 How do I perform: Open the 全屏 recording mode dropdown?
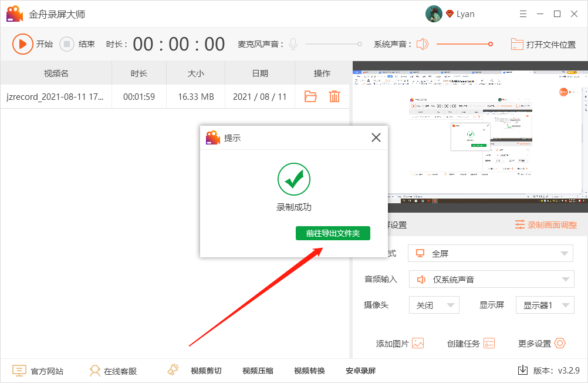point(491,253)
